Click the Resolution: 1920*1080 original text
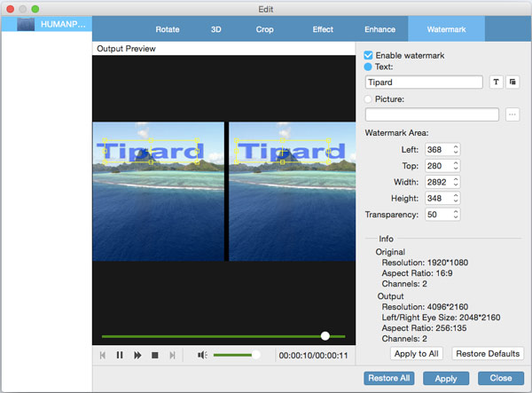This screenshot has height=393, width=532. [425, 263]
